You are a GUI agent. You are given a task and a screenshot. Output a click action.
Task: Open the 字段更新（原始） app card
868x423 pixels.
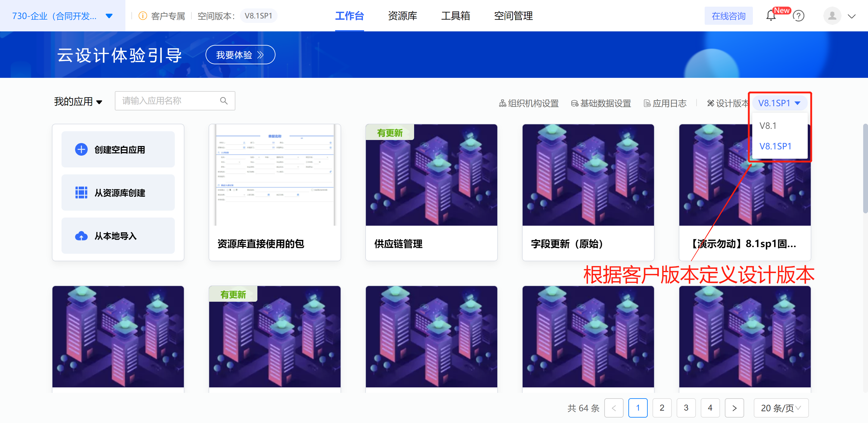(588, 192)
